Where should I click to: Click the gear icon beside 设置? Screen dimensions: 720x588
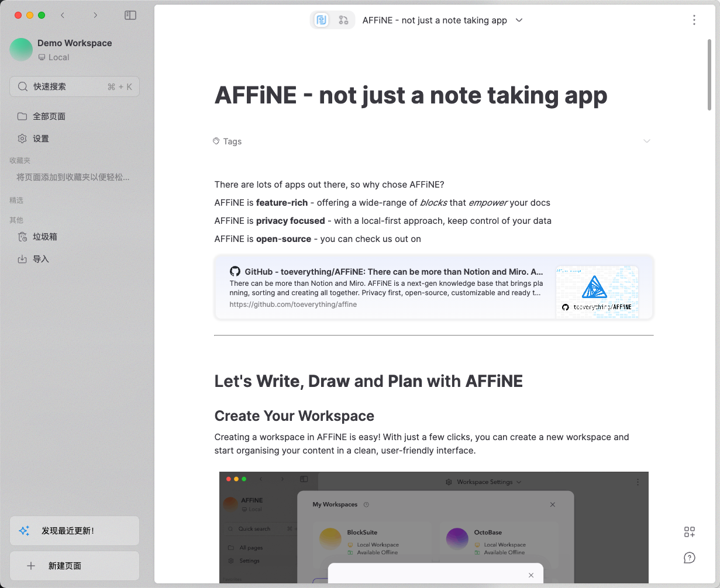click(22, 139)
